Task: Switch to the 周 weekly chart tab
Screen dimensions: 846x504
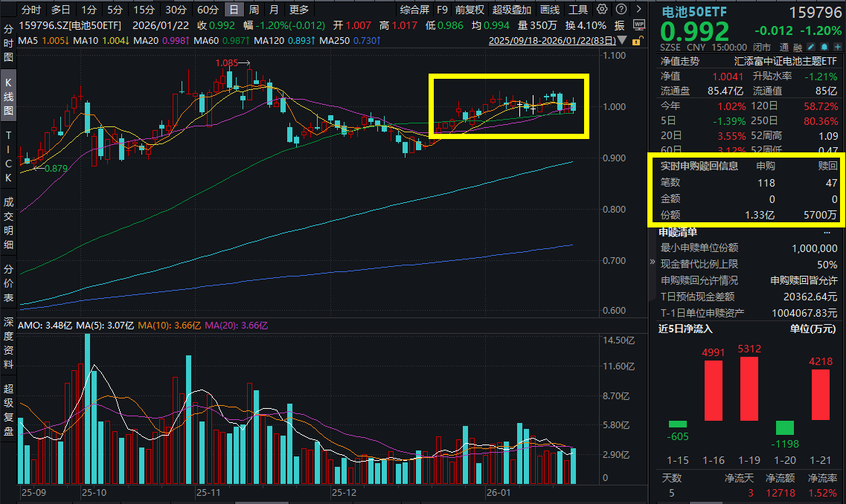Action: [x=252, y=9]
